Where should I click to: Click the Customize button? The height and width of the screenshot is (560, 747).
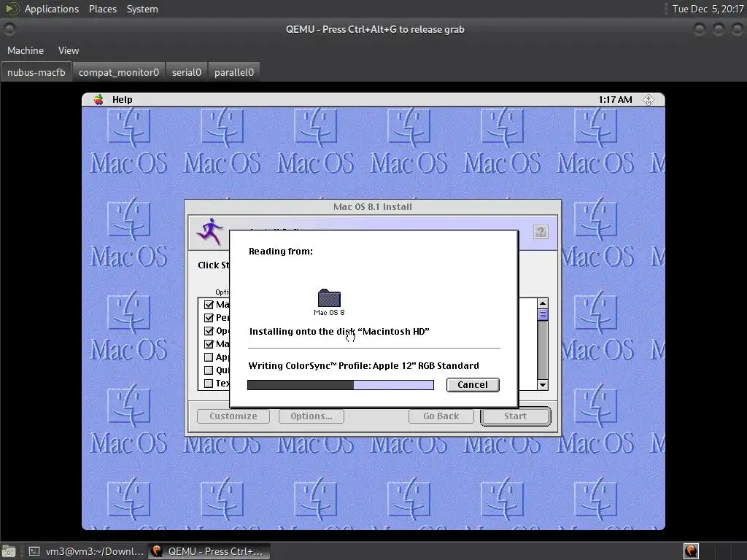[x=233, y=416]
